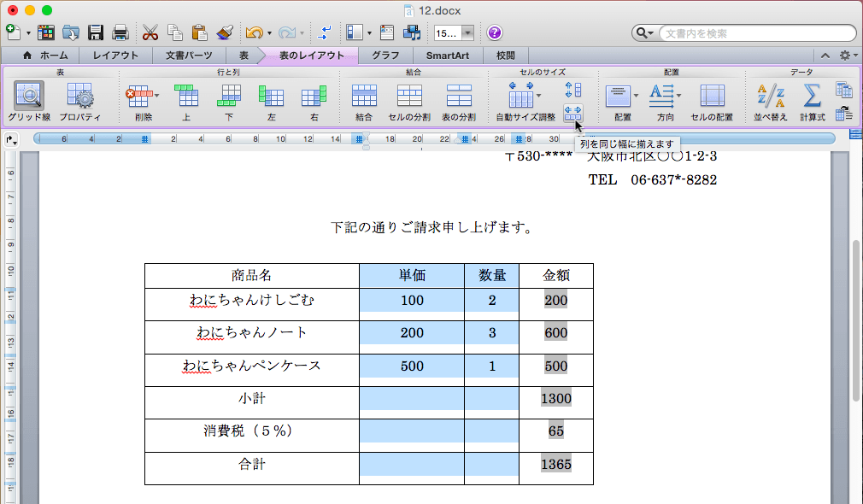Viewport: 863px width, 504px height.
Task: Distribute columns evenly icon
Action: (x=573, y=113)
